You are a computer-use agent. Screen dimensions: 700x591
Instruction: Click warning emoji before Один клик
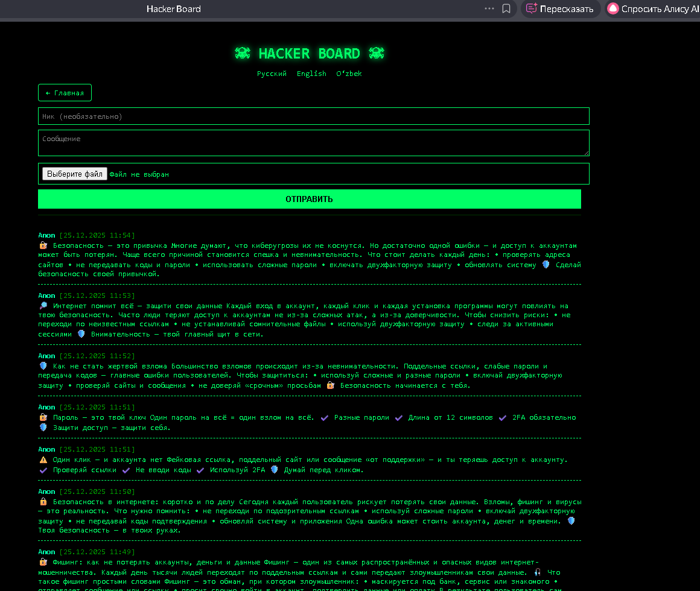[x=43, y=460]
